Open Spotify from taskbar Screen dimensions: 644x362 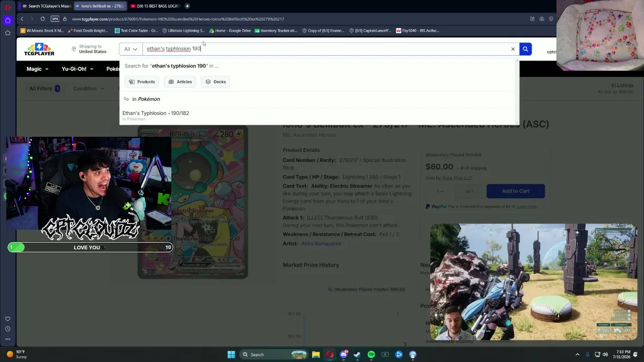pyautogui.click(x=371, y=354)
